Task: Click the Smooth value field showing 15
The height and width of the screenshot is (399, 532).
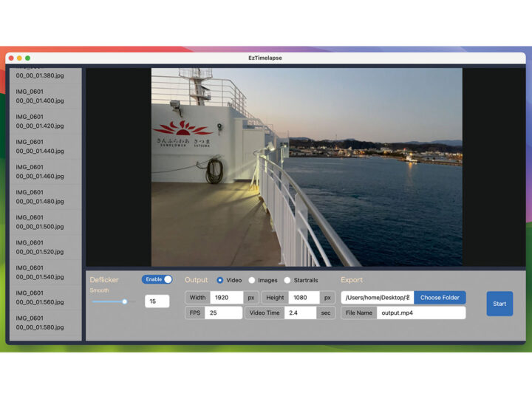Action: (x=157, y=301)
